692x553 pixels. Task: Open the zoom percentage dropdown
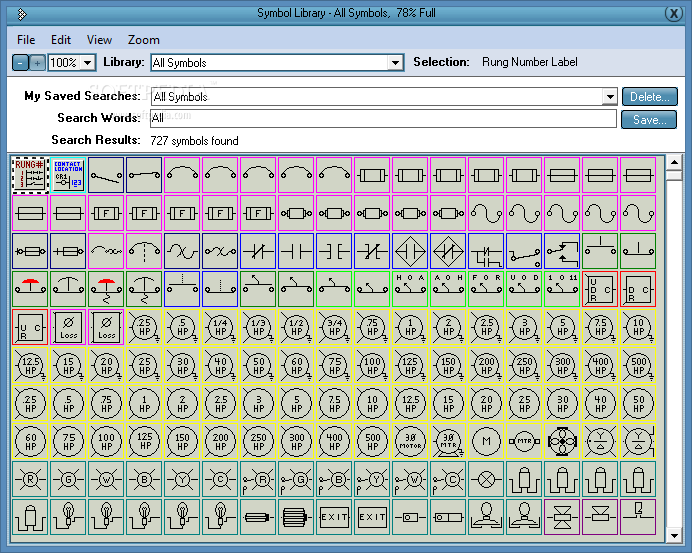(87, 63)
